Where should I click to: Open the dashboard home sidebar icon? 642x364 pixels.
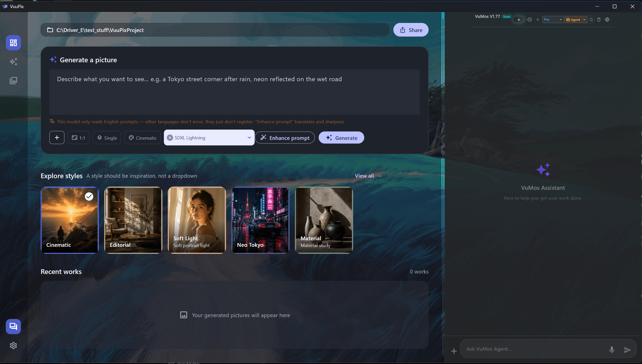point(13,43)
